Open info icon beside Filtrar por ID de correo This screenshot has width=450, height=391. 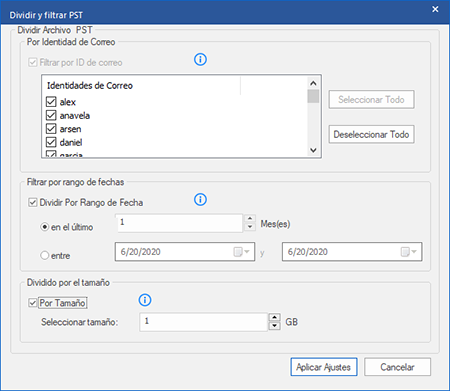click(x=200, y=60)
